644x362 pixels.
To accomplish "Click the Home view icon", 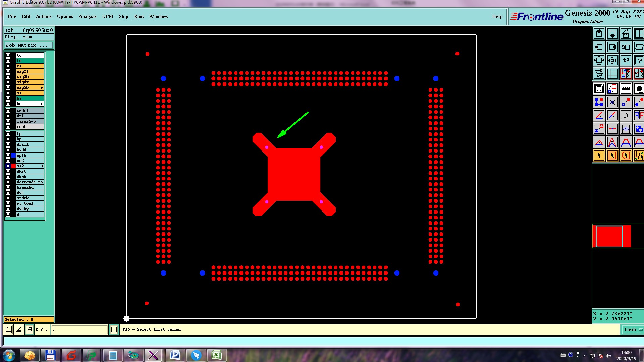I will pos(626,34).
